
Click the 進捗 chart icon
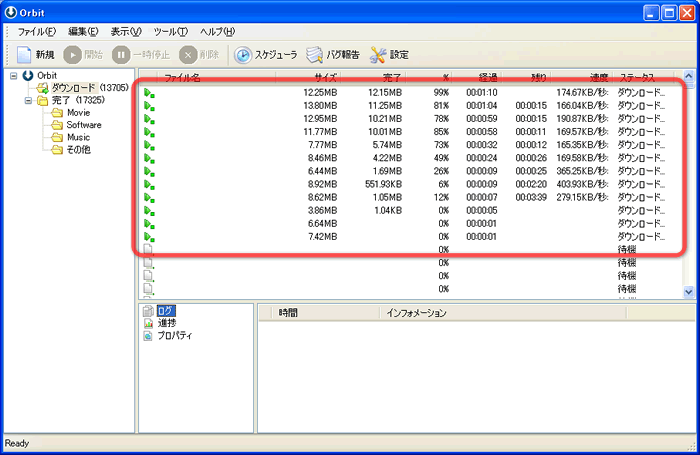[x=148, y=323]
